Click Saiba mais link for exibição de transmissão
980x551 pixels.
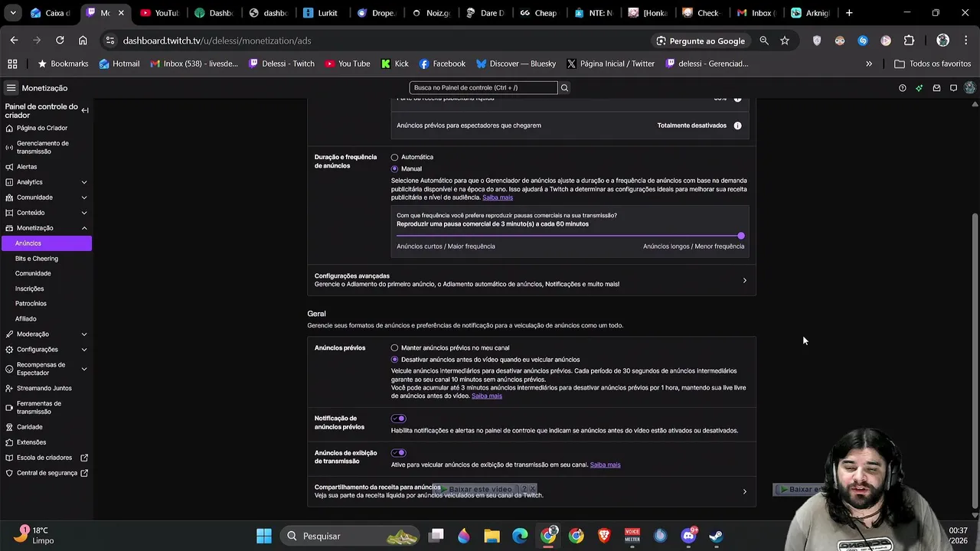tap(605, 465)
